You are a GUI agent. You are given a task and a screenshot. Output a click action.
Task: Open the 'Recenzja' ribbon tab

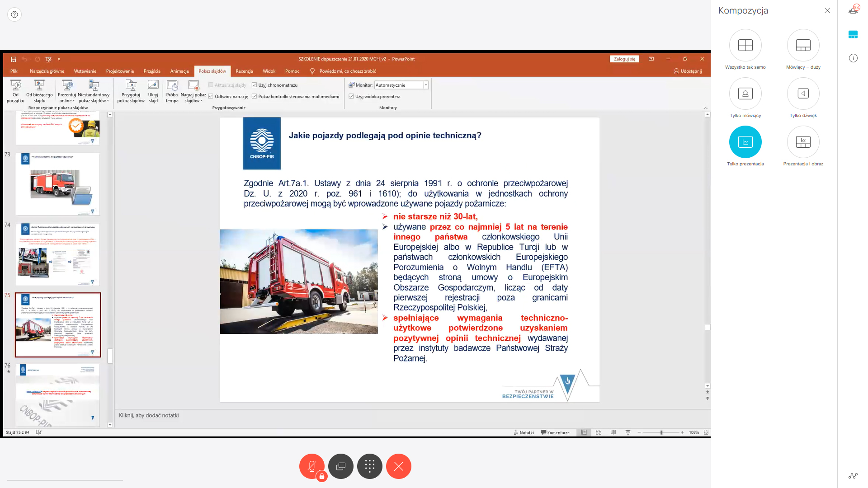pyautogui.click(x=244, y=71)
